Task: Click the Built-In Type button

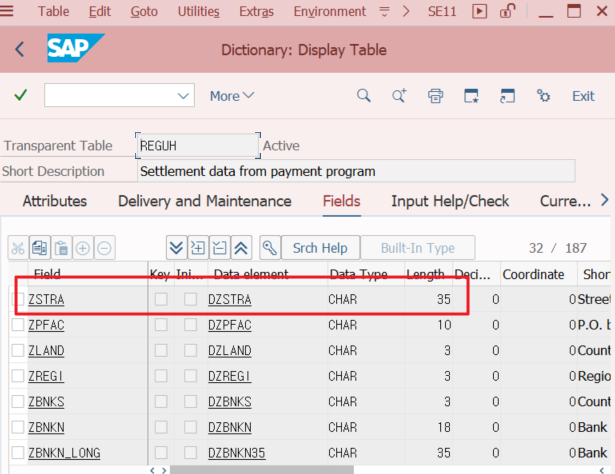Action: [x=418, y=248]
